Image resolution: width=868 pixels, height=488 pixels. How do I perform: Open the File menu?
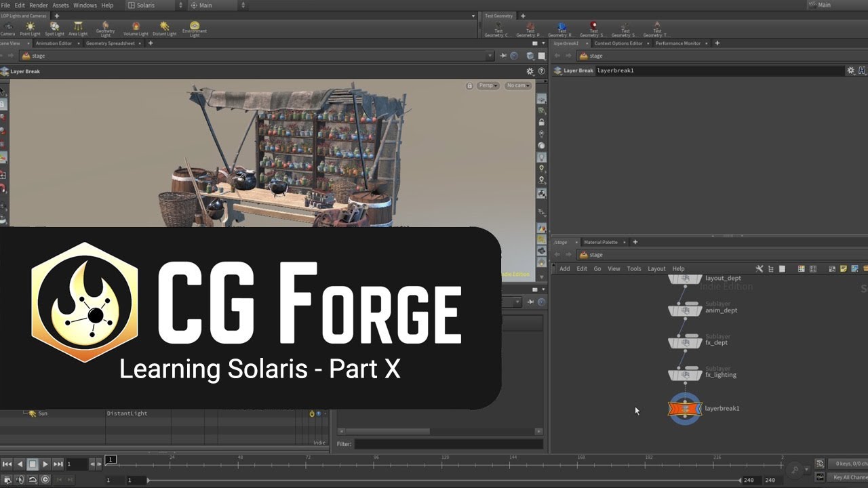pyautogui.click(x=5, y=5)
